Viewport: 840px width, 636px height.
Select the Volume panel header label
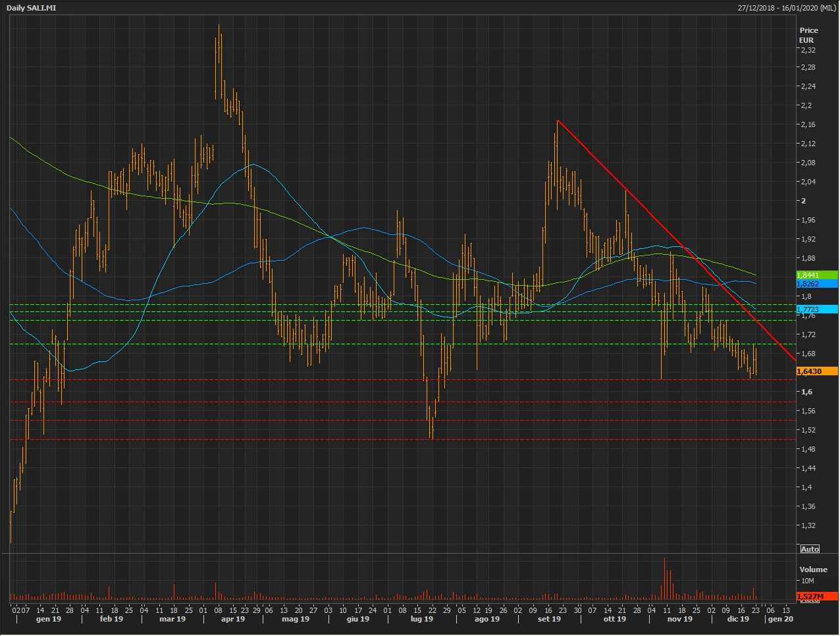click(x=813, y=570)
